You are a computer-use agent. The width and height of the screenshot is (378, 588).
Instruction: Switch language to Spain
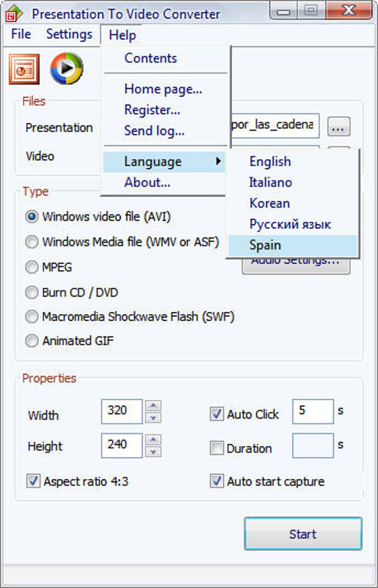(x=293, y=245)
